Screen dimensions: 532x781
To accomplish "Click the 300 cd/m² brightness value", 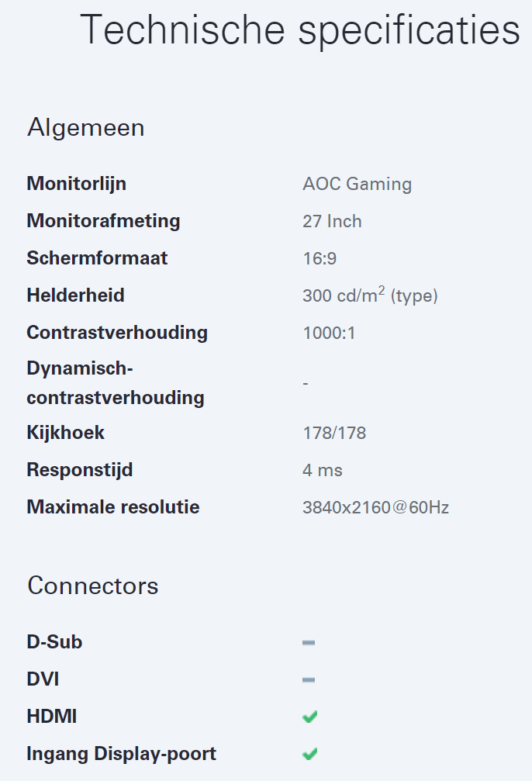I will coord(370,295).
